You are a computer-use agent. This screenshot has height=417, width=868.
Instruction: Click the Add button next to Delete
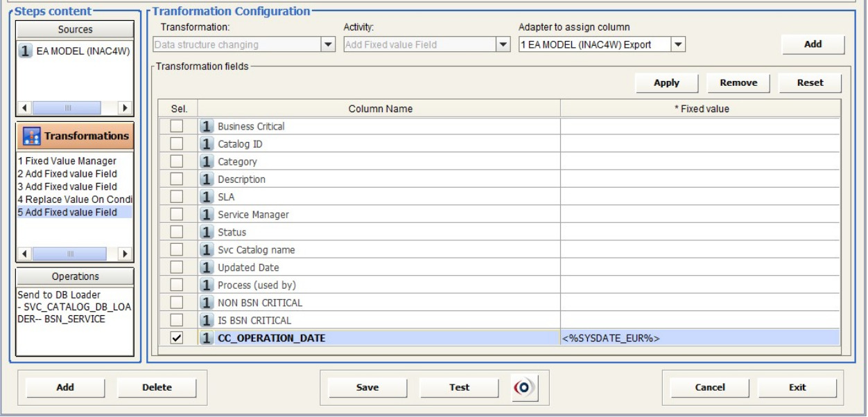[x=65, y=387]
